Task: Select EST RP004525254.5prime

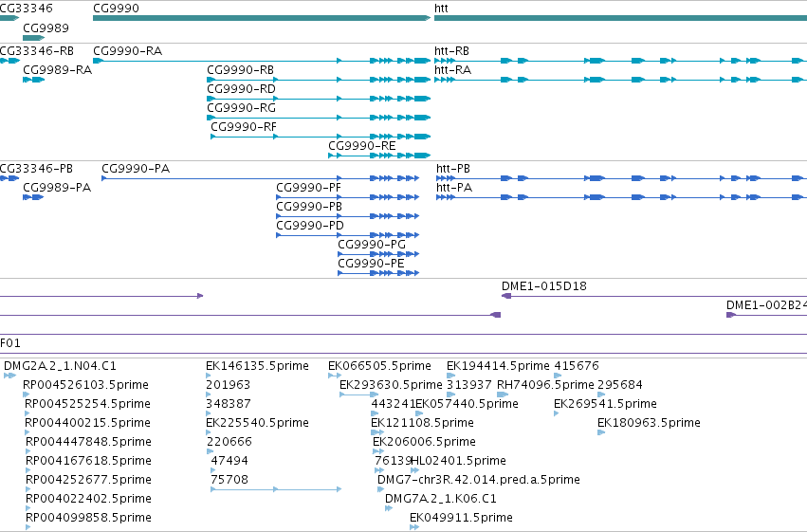Action: point(27,413)
